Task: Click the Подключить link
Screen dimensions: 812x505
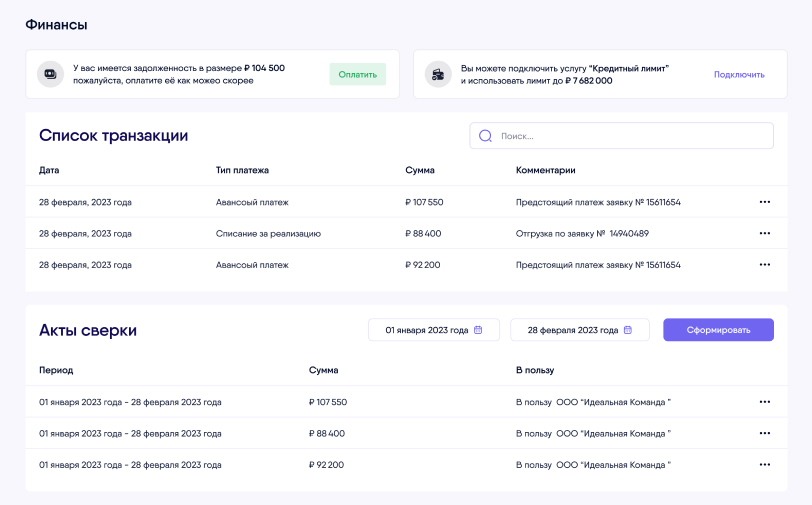Action: pos(739,74)
